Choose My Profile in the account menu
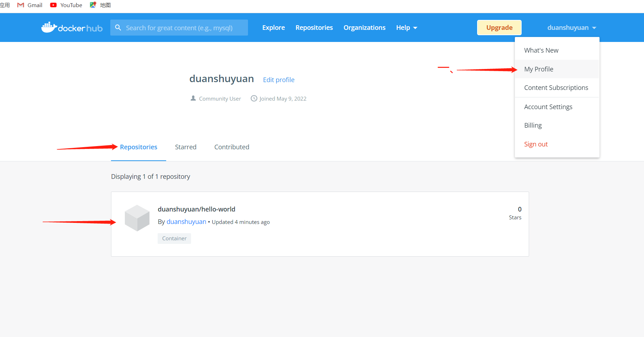The width and height of the screenshot is (644, 337). 557,69
